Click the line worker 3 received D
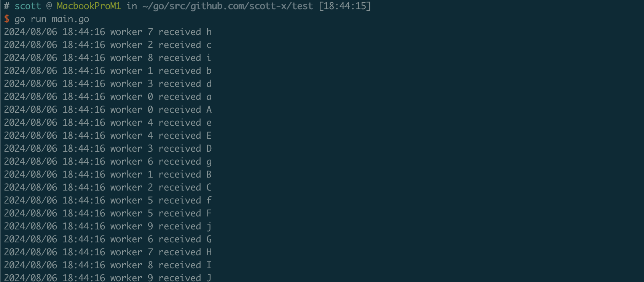 108,149
